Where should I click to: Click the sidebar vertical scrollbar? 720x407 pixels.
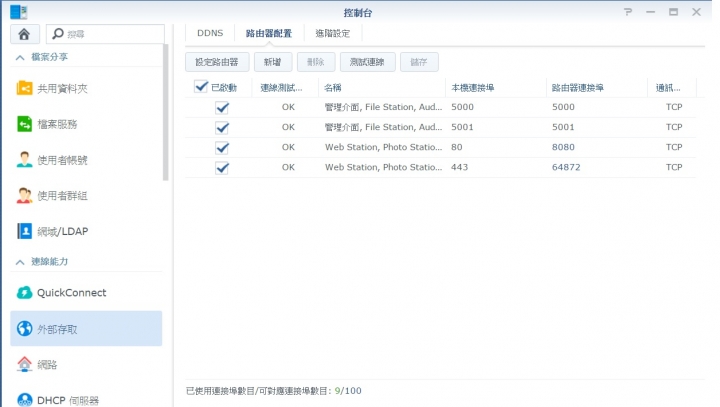pyautogui.click(x=166, y=113)
